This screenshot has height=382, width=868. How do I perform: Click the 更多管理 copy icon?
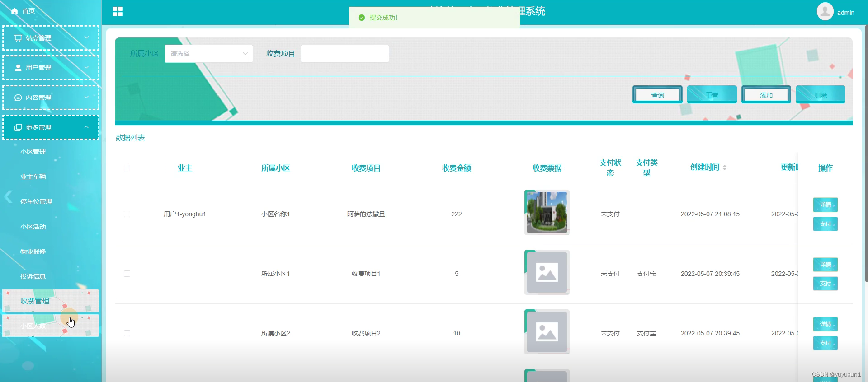point(18,127)
